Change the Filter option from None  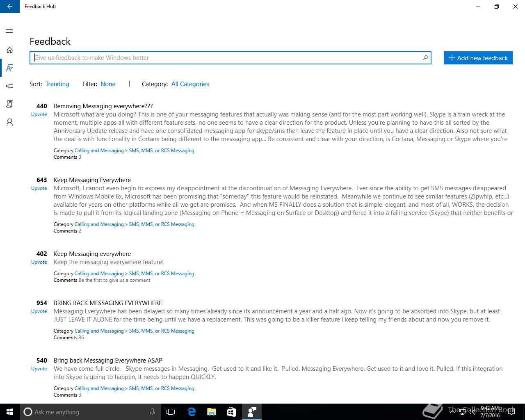point(108,84)
